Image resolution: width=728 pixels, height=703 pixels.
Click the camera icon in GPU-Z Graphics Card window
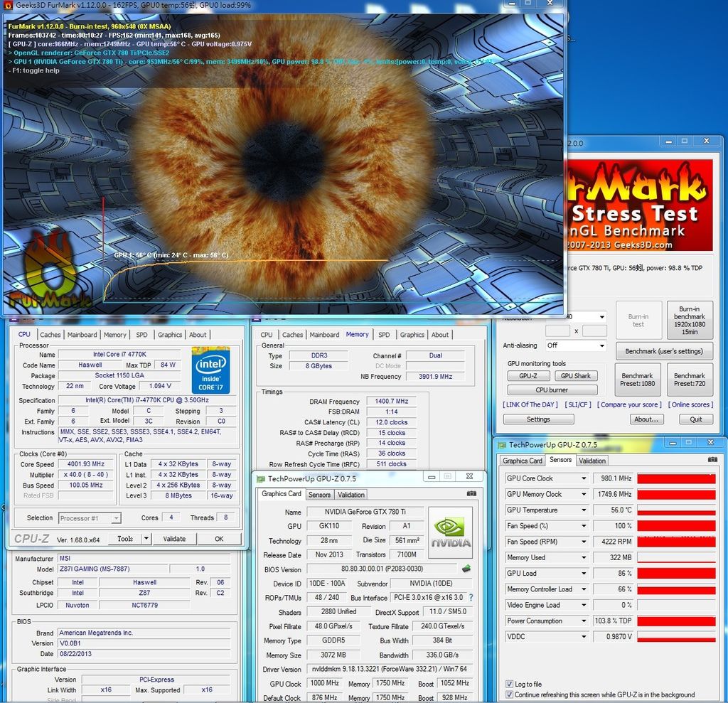(471, 493)
